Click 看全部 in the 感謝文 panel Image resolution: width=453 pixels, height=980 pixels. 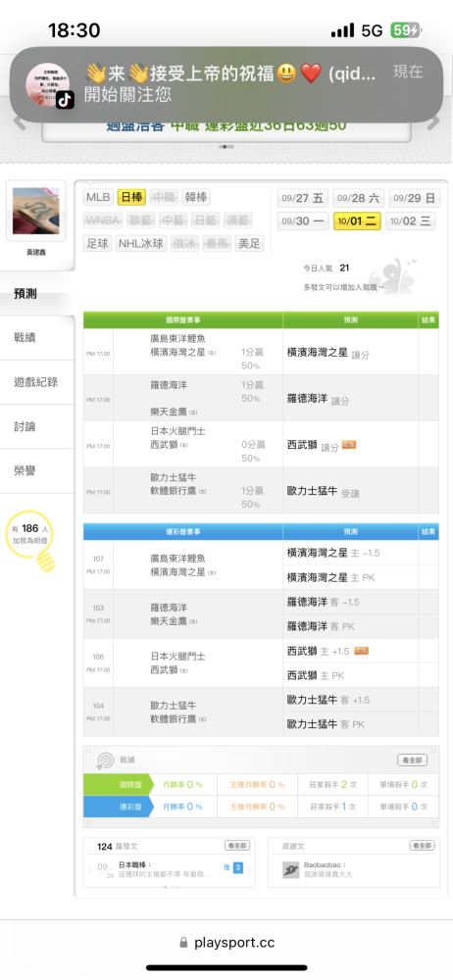422,846
